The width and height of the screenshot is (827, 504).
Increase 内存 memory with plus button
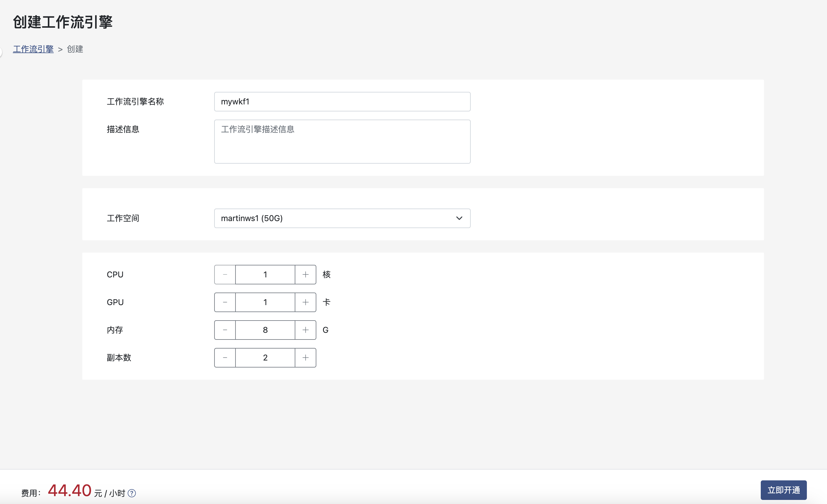[x=306, y=330]
